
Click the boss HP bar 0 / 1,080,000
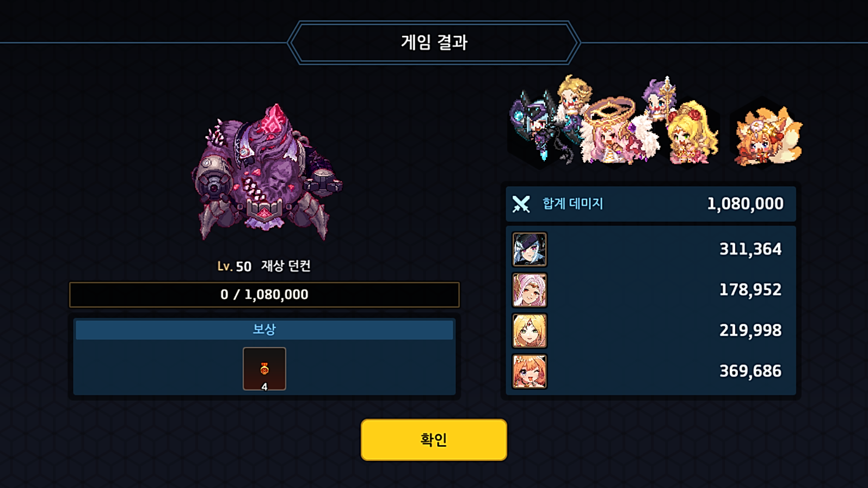coord(264,295)
